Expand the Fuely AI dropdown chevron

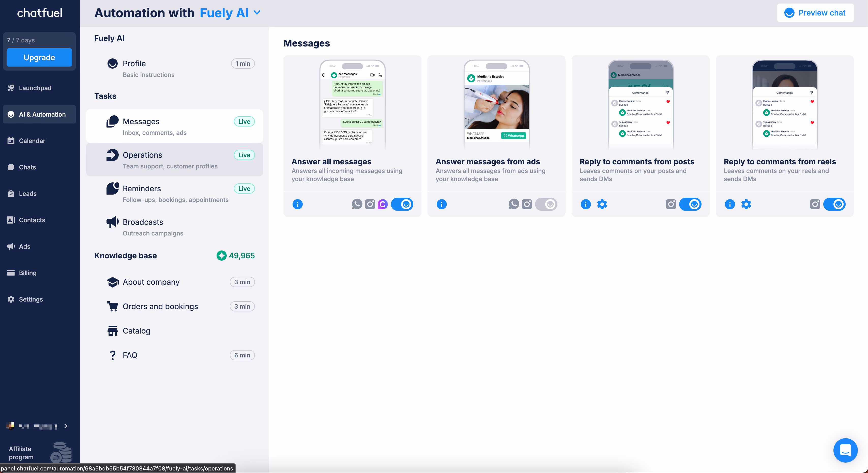pos(257,13)
